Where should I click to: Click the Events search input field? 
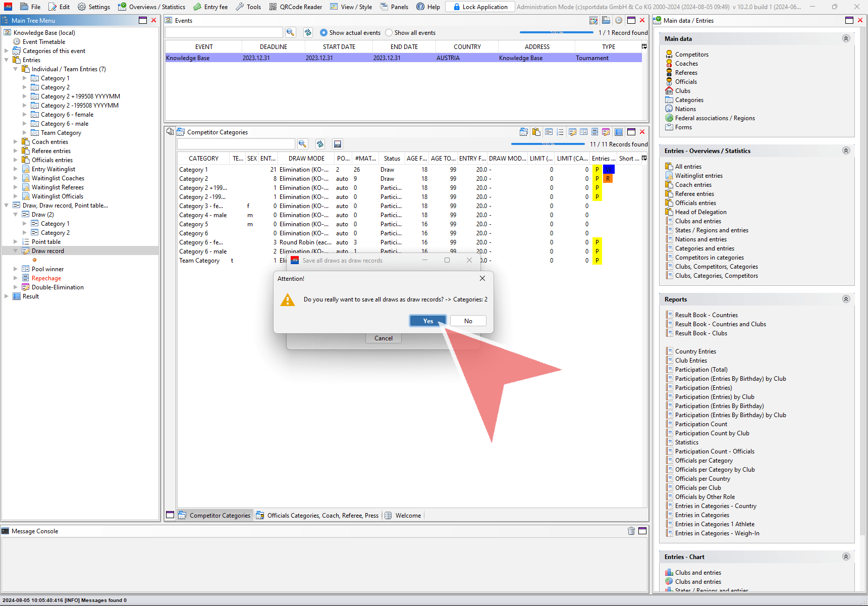pyautogui.click(x=224, y=32)
